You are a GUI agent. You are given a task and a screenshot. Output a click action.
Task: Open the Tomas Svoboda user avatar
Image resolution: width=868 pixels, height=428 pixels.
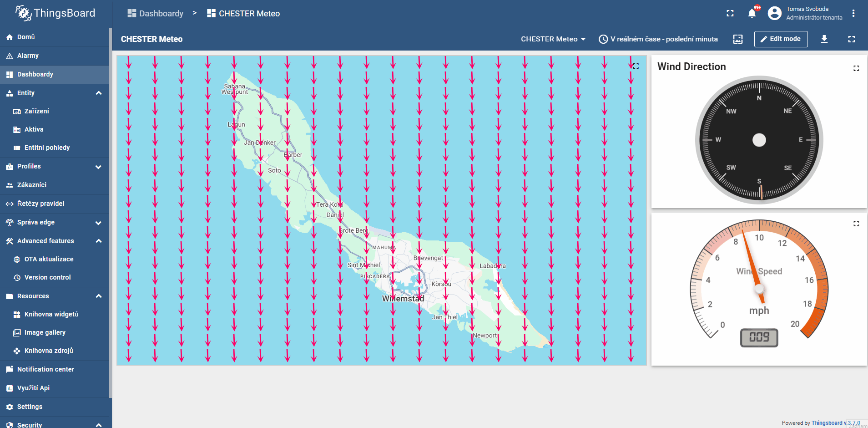pyautogui.click(x=775, y=13)
